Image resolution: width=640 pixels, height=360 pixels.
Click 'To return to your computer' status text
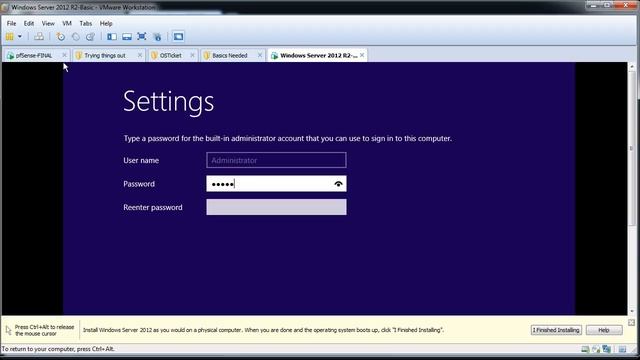click(58, 349)
